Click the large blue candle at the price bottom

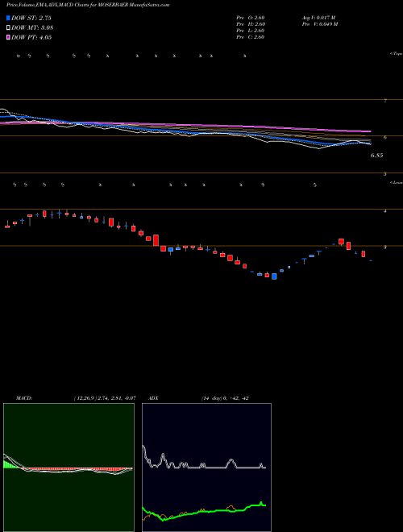click(x=274, y=276)
